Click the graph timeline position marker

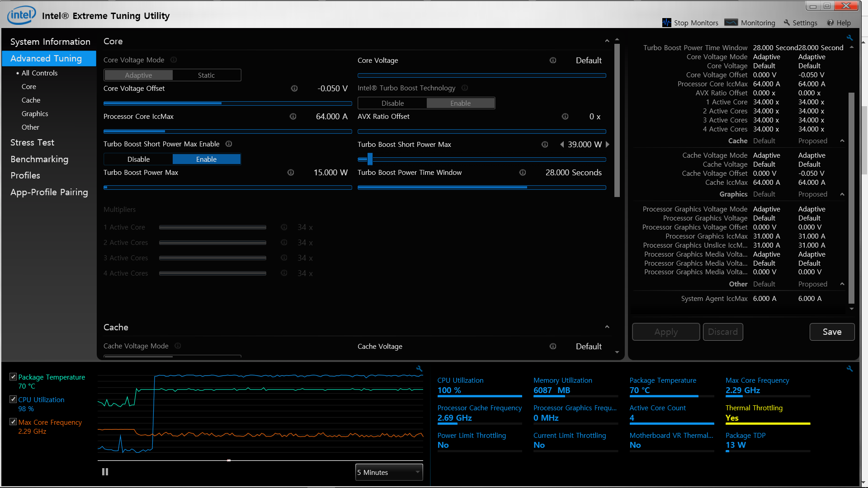(229, 460)
